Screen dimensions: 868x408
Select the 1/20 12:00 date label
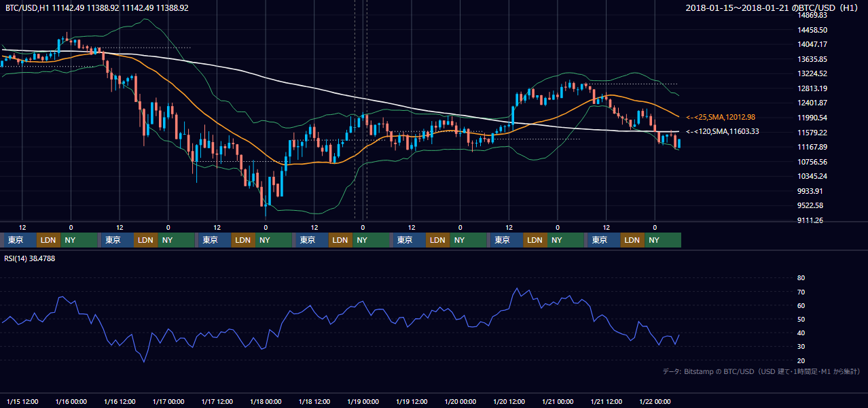509,401
